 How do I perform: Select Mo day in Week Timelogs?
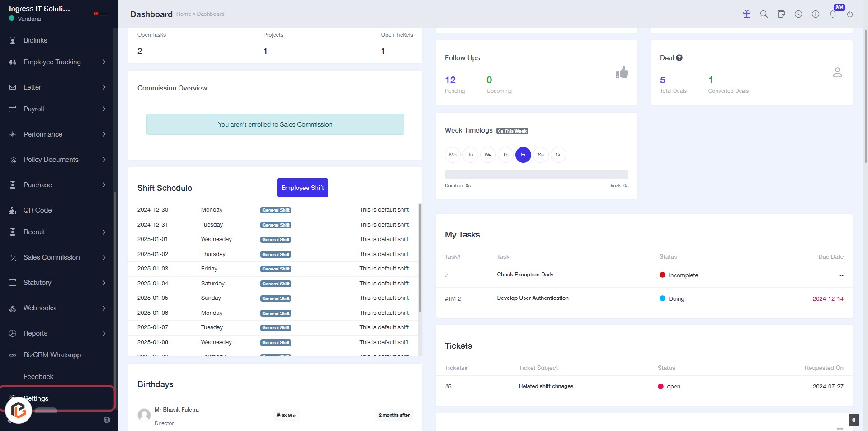click(453, 155)
